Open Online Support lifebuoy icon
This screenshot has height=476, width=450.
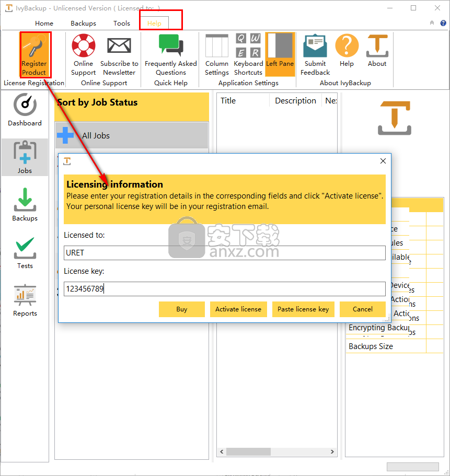84,45
